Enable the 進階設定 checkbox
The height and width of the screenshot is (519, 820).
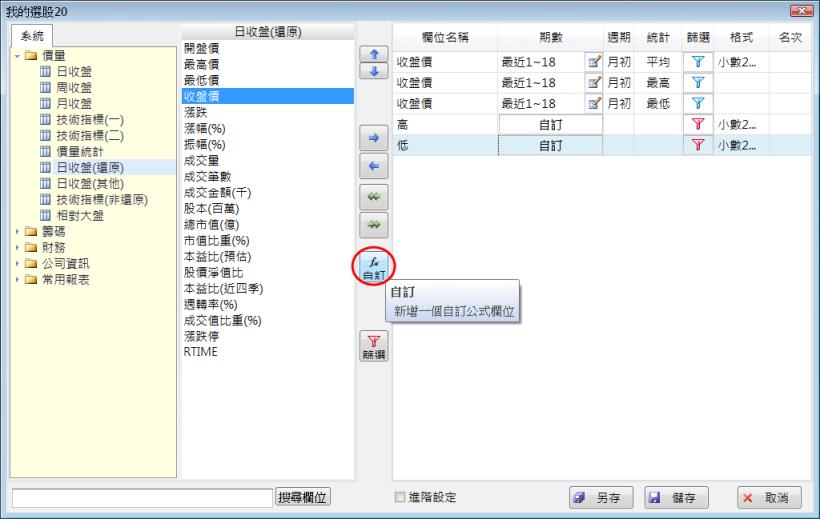[x=400, y=497]
